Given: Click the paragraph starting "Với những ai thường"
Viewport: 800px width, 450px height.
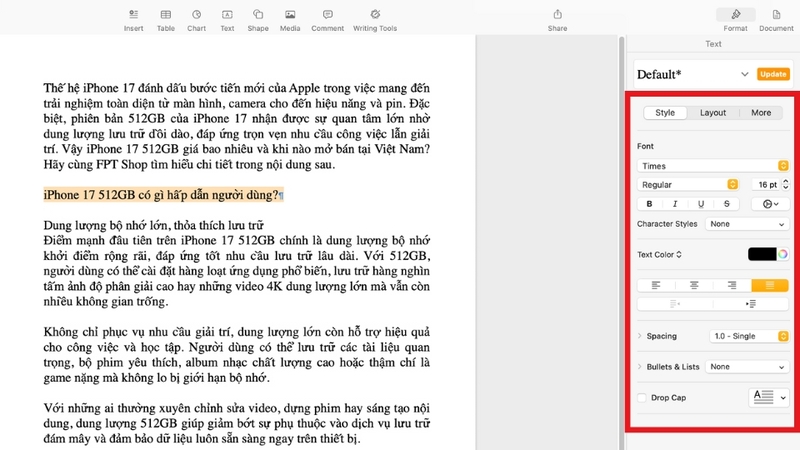Looking at the screenshot, I should pos(237,423).
